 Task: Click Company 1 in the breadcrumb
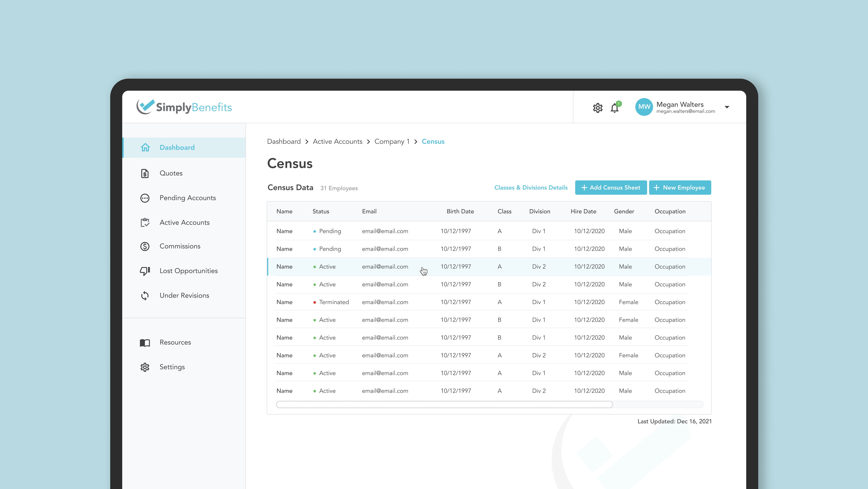[x=392, y=142]
